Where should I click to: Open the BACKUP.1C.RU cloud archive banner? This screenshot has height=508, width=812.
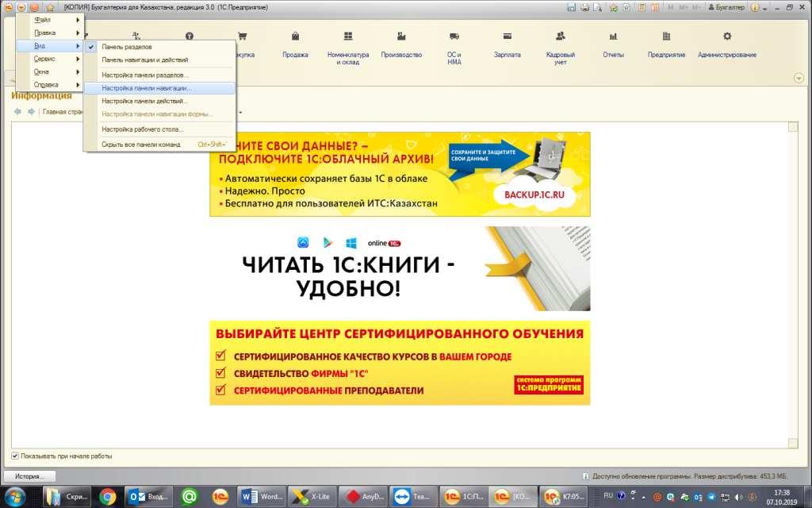(x=400, y=174)
